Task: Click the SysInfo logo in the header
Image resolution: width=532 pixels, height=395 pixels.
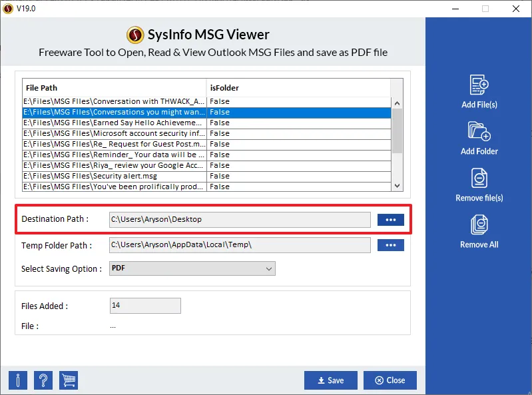Action: pos(136,35)
